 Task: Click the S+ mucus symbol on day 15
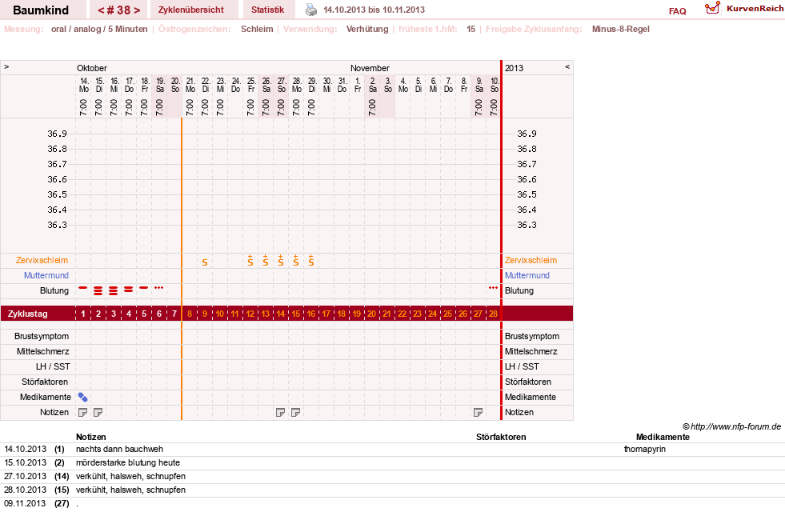click(296, 260)
